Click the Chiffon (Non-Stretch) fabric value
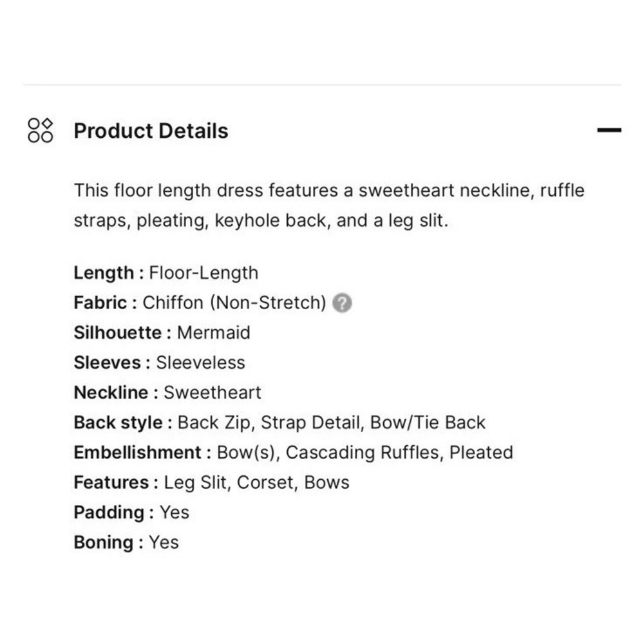644x644 pixels. tap(234, 303)
